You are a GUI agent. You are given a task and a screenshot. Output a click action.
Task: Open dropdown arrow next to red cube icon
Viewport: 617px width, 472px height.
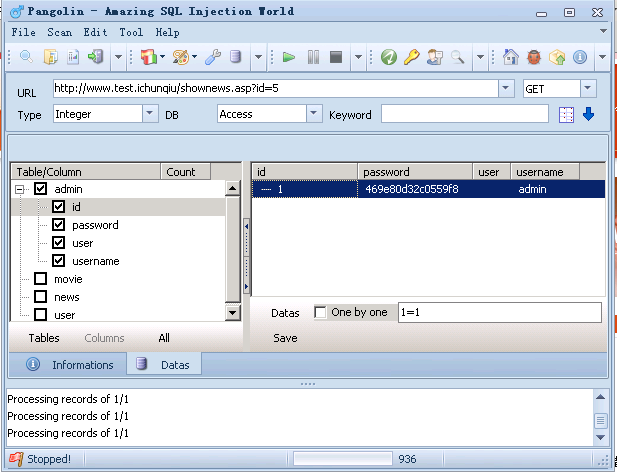coord(162,57)
